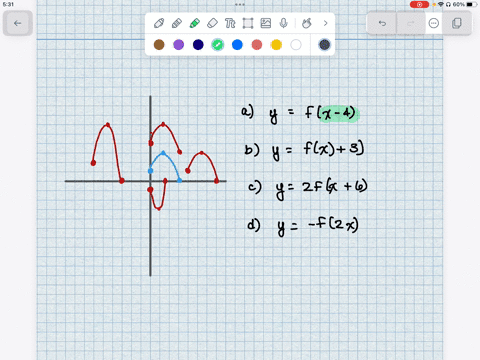Go back with the arrow button

pos(18,23)
